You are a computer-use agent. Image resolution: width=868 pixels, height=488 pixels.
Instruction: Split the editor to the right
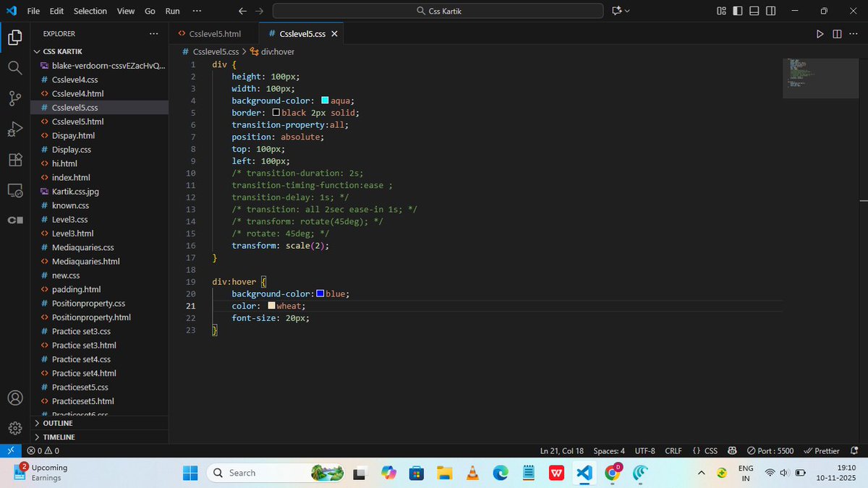[837, 34]
